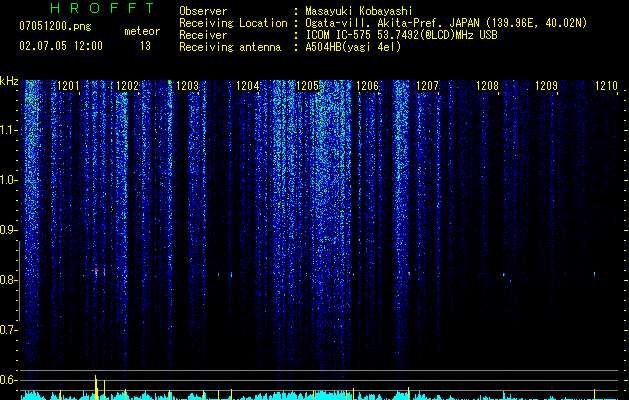
Task: Click the meteor count label
Action: pos(142,31)
